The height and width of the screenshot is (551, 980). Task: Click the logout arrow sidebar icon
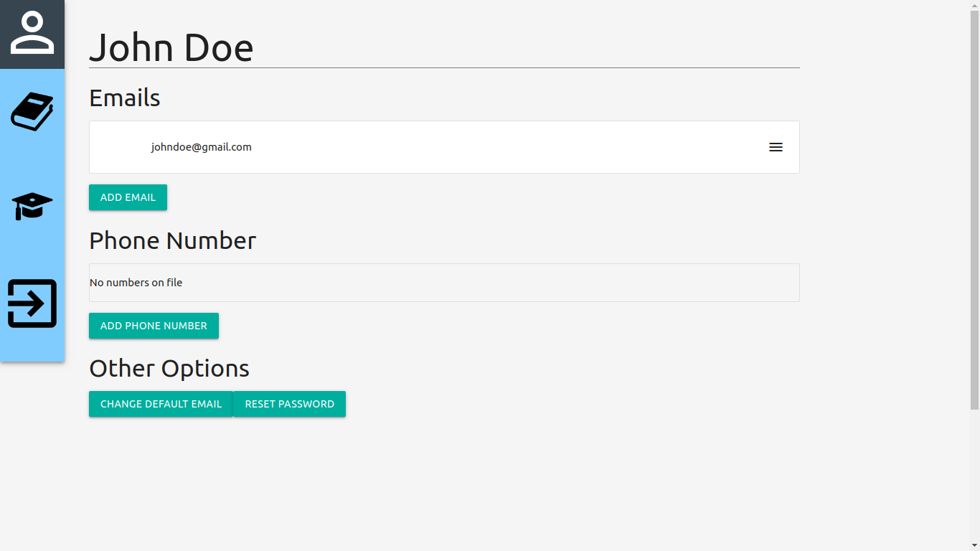click(32, 303)
